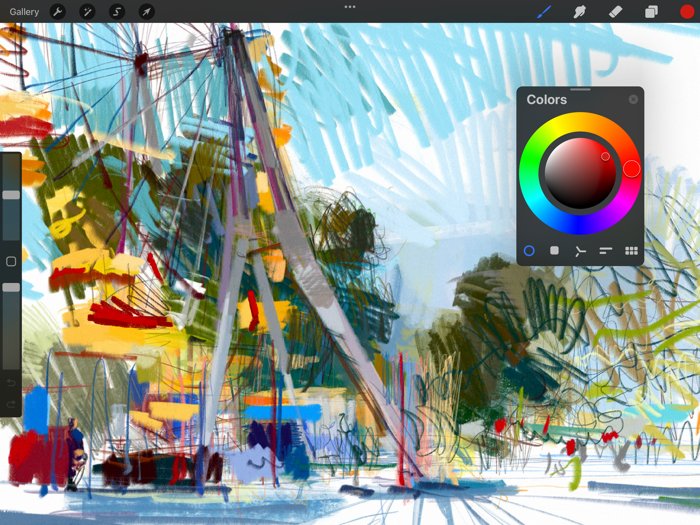The height and width of the screenshot is (525, 700).
Task: Tap the Redo arrow in sidebar
Action: [x=11, y=404]
